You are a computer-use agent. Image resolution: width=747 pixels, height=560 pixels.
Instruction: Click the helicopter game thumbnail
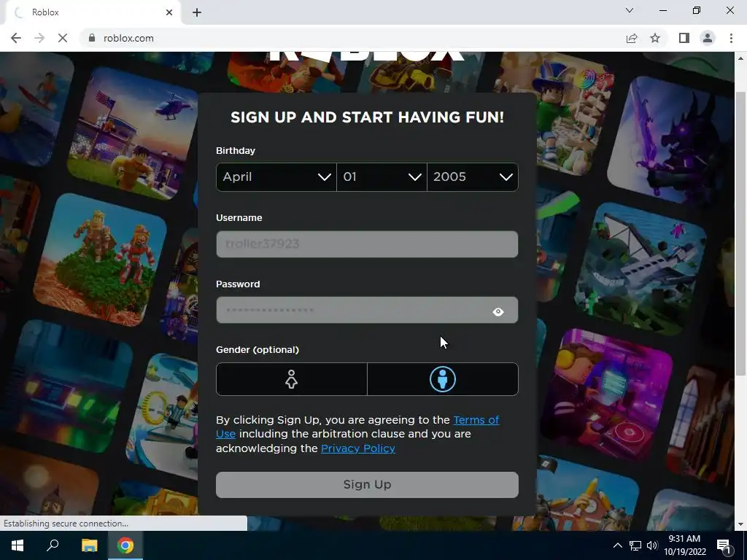click(x=133, y=133)
